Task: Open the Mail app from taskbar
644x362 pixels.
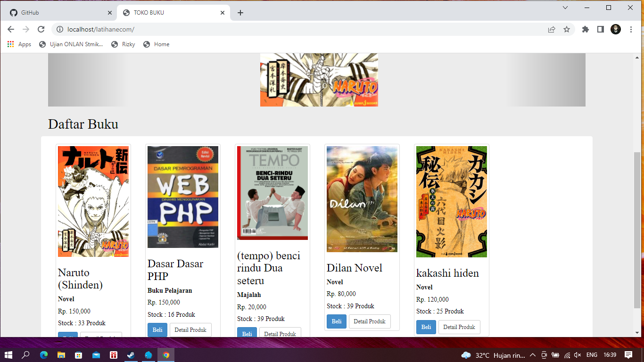Action: (96, 355)
